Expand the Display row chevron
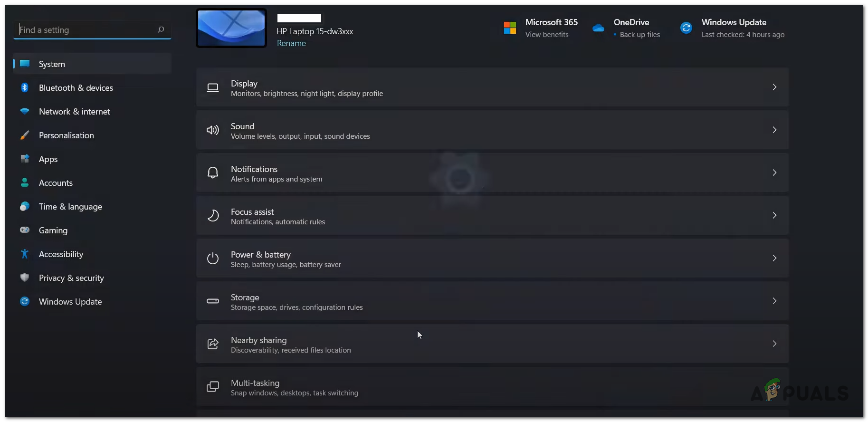This screenshot has height=422, width=868. pos(774,87)
